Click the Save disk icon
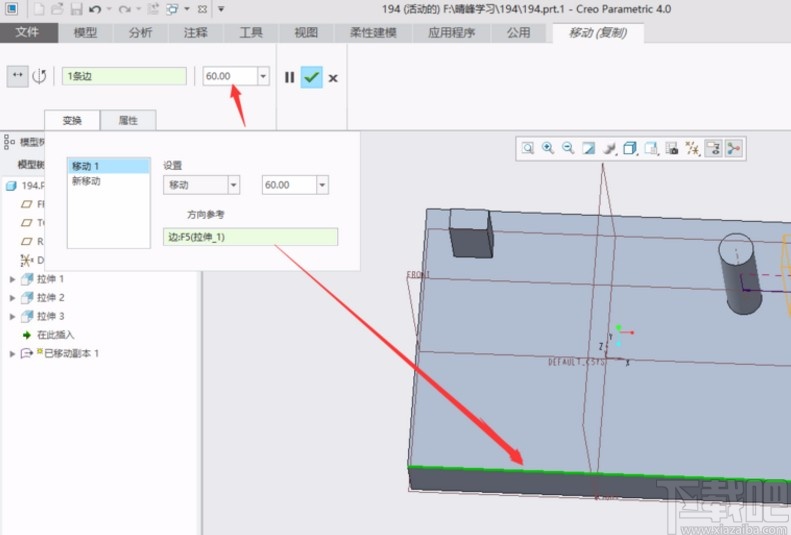 click(76, 9)
